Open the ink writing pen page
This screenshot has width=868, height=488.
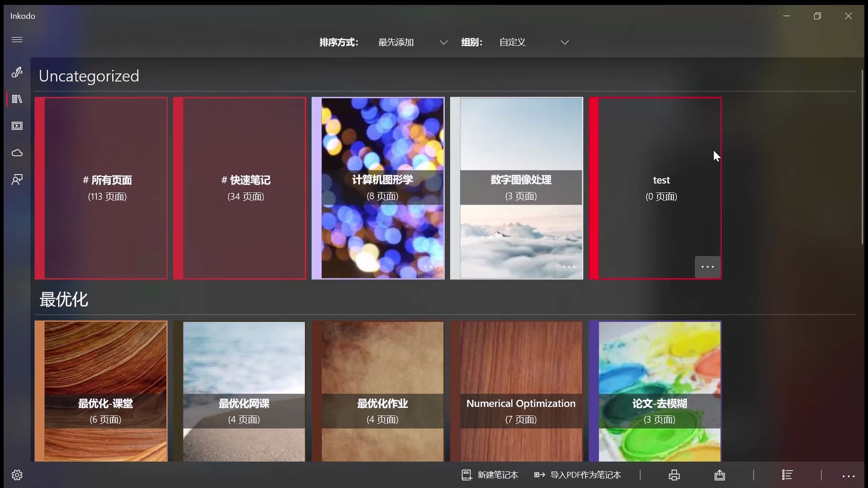coord(17,72)
